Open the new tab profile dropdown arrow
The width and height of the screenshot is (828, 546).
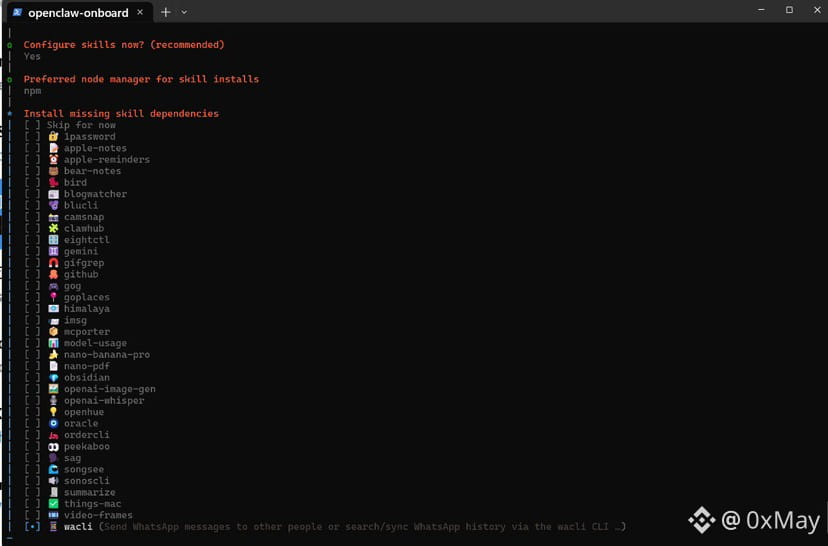pos(184,12)
